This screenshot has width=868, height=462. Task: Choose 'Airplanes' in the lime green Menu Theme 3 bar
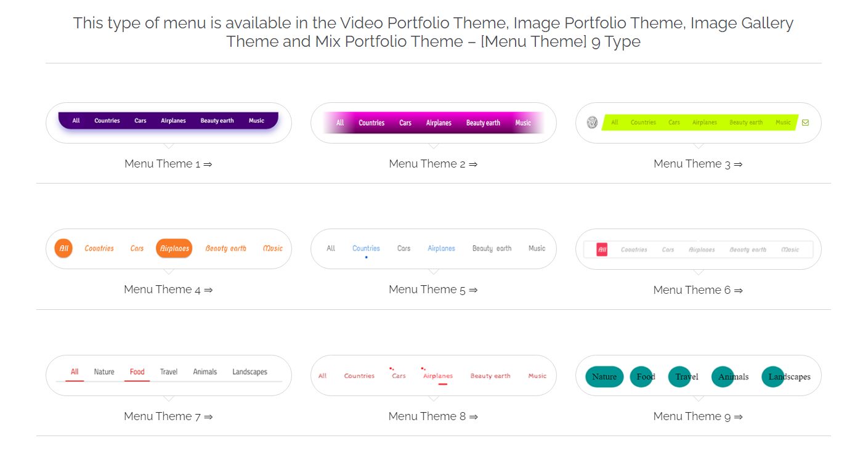tap(705, 123)
